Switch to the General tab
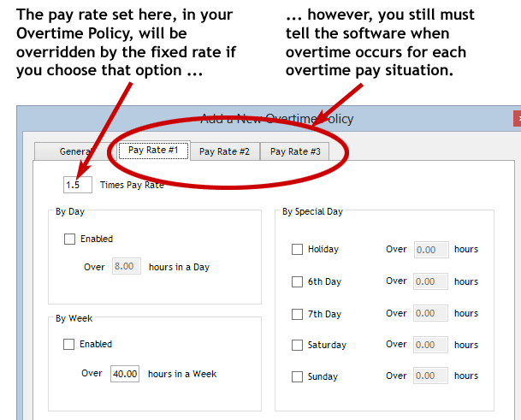The height and width of the screenshot is (420, 521). (75, 151)
